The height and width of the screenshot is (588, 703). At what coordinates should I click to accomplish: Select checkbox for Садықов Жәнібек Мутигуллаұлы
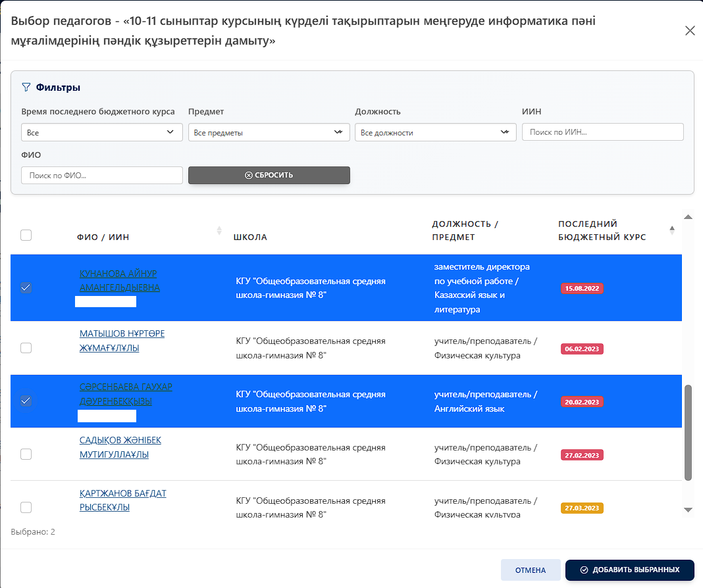pos(26,454)
